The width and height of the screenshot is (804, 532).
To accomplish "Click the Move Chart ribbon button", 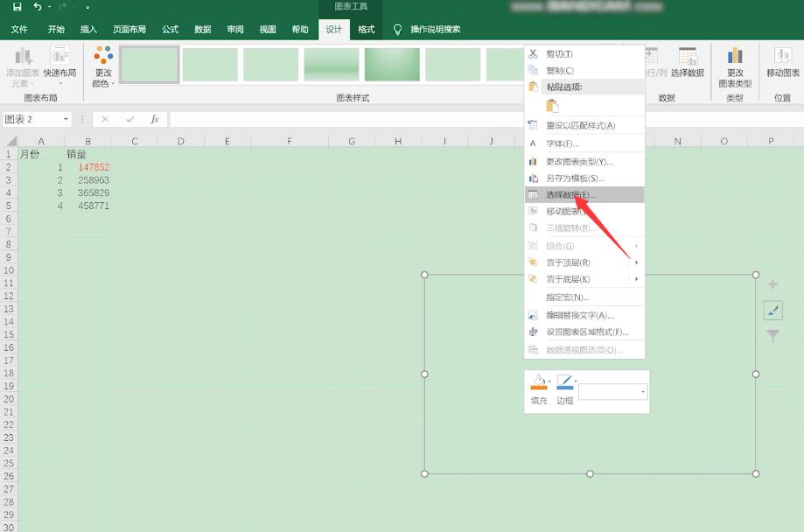I will coord(783,63).
